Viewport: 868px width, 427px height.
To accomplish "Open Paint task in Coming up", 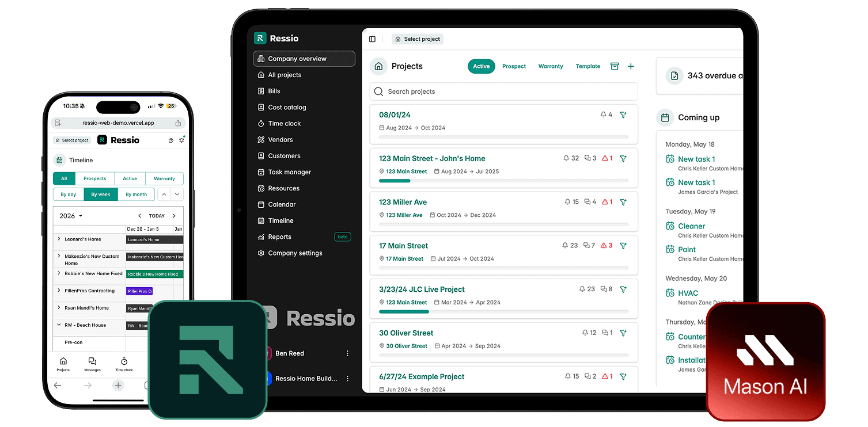I will 687,250.
